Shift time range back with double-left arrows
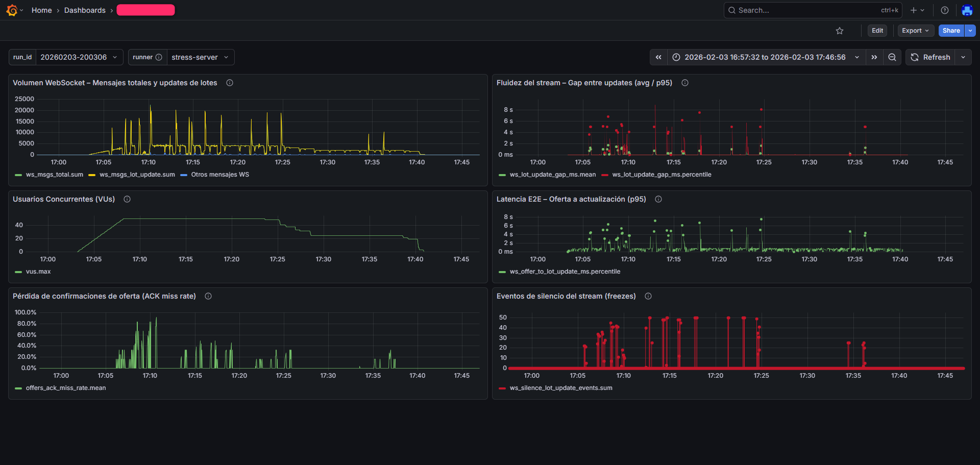The width and height of the screenshot is (980, 465). coord(658,57)
